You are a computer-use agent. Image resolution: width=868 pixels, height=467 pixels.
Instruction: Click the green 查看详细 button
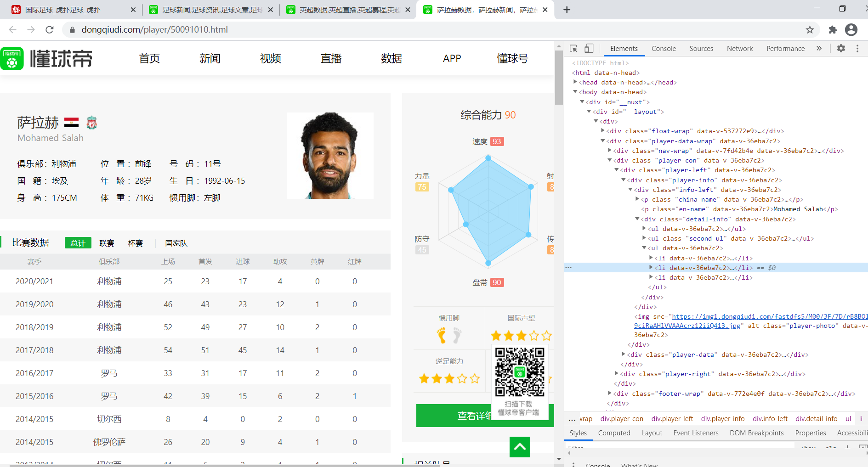485,416
